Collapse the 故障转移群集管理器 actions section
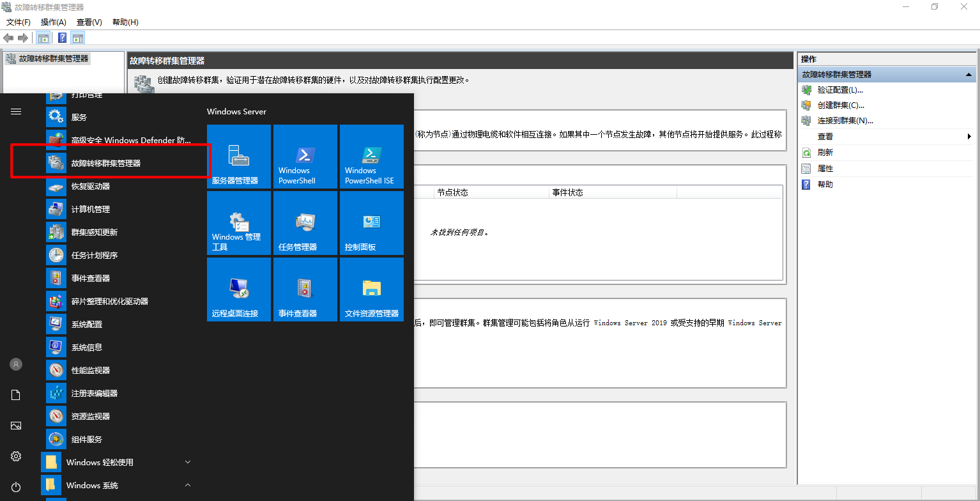This screenshot has width=980, height=501. pos(969,75)
